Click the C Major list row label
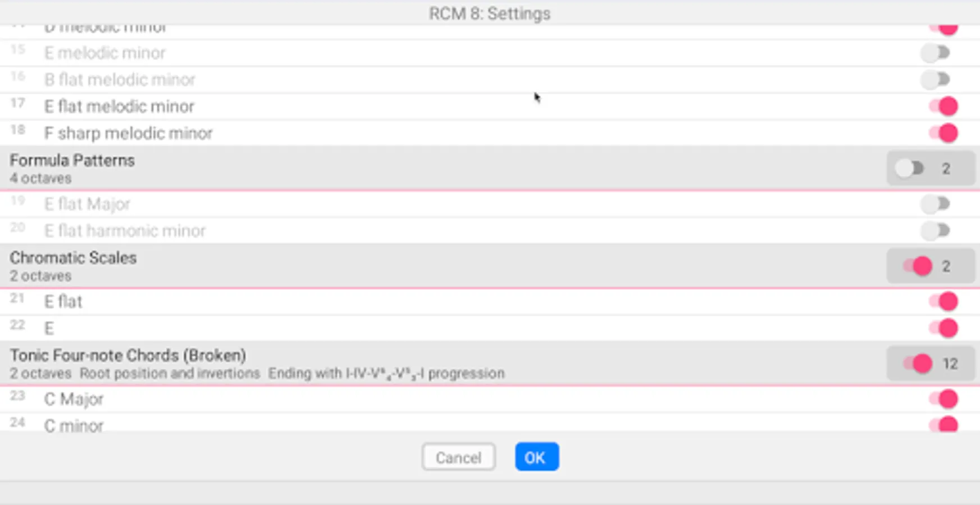Viewport: 980px width, 505px height. 74,399
